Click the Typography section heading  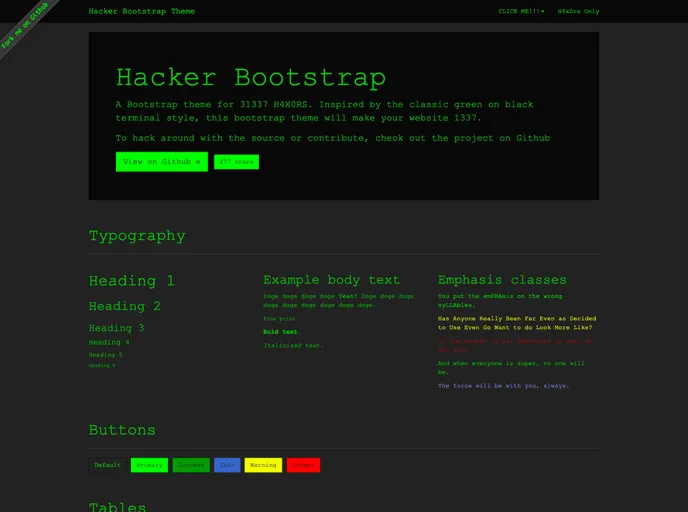click(137, 236)
